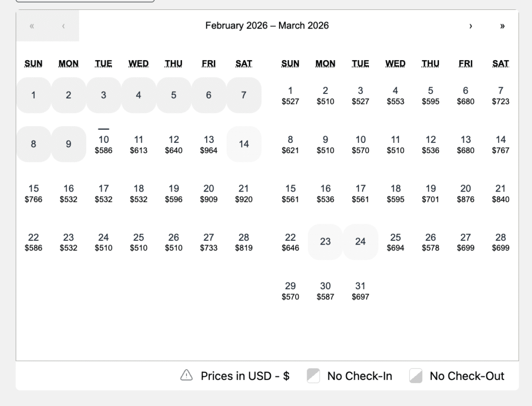Viewport: 532px width, 406px height.
Task: Click the No Check-In legend icon
Action: 313,375
